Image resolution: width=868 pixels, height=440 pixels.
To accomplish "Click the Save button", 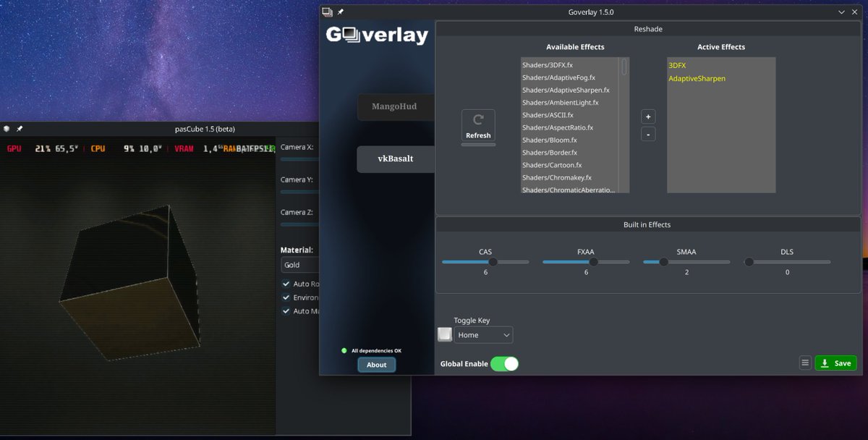I will 835,363.
